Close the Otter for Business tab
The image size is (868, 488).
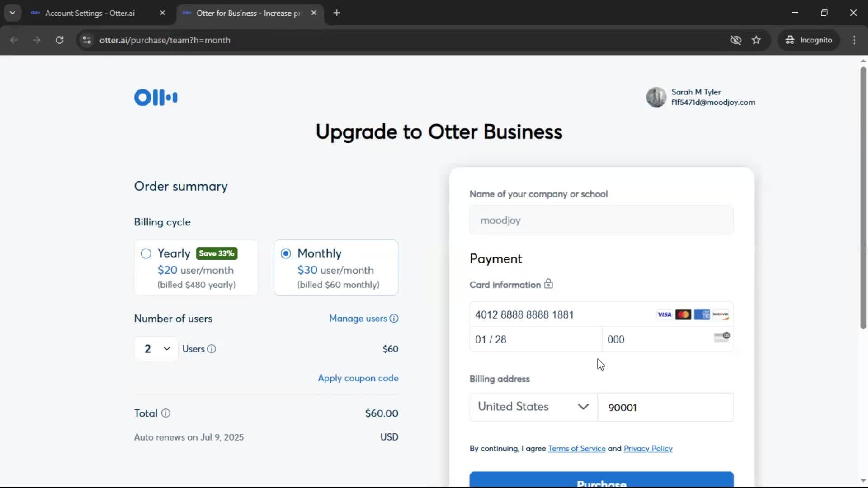coord(314,13)
